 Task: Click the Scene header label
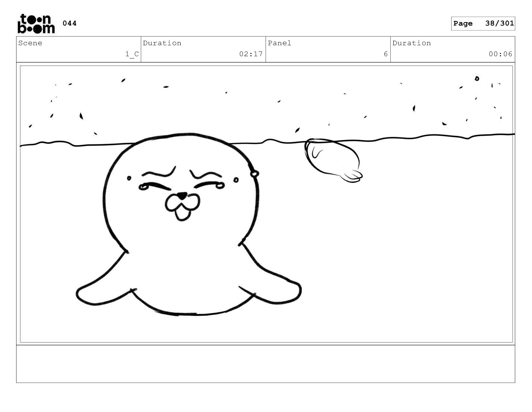(30, 43)
